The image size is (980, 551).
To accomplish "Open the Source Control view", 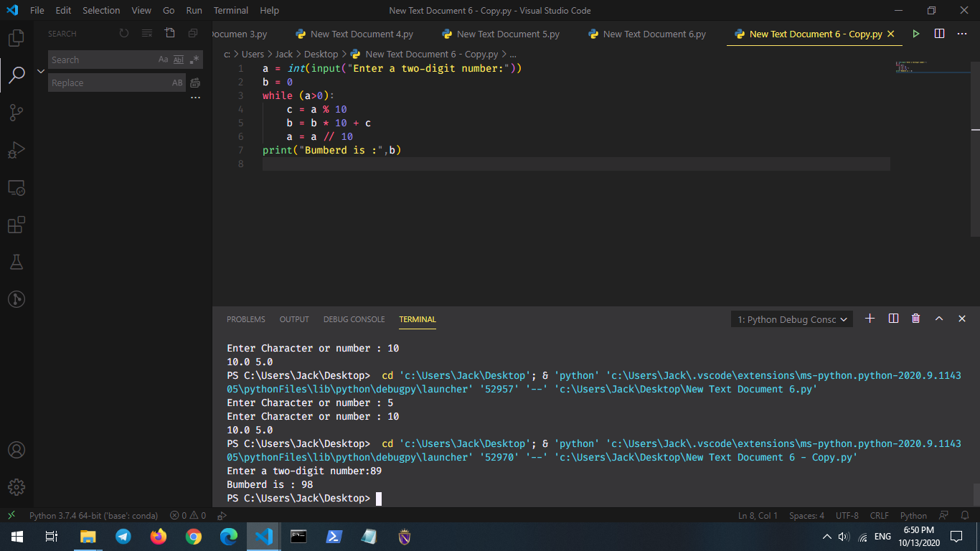I will click(x=16, y=112).
